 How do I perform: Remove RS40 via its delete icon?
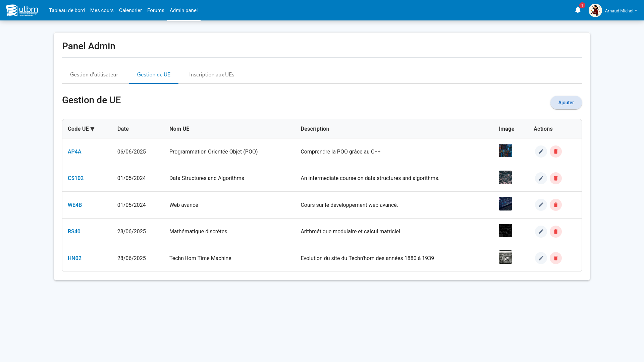556,231
